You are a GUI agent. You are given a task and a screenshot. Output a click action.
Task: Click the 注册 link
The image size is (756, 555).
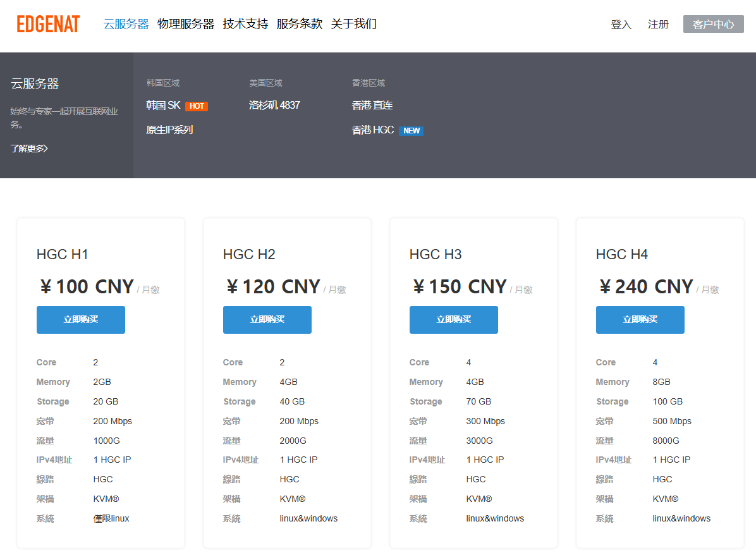[x=658, y=23]
